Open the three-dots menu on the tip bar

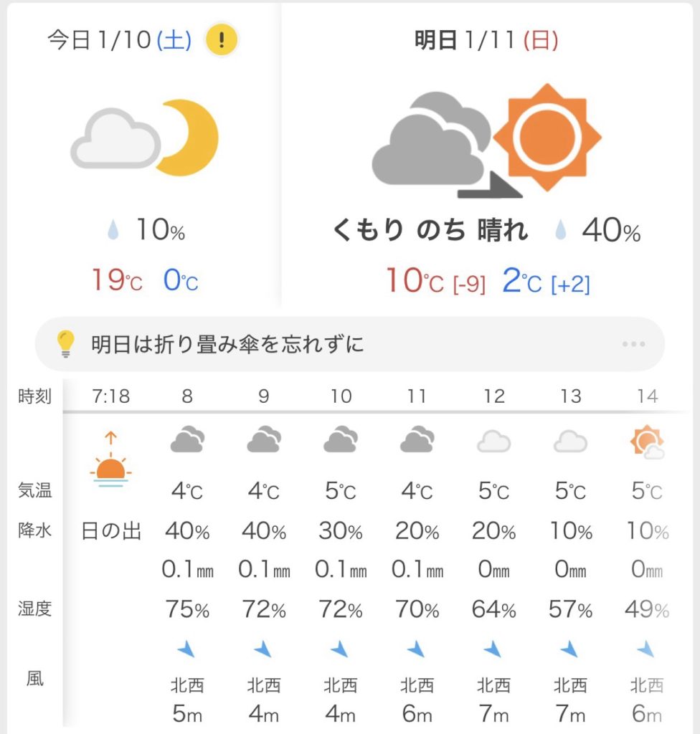(x=634, y=345)
